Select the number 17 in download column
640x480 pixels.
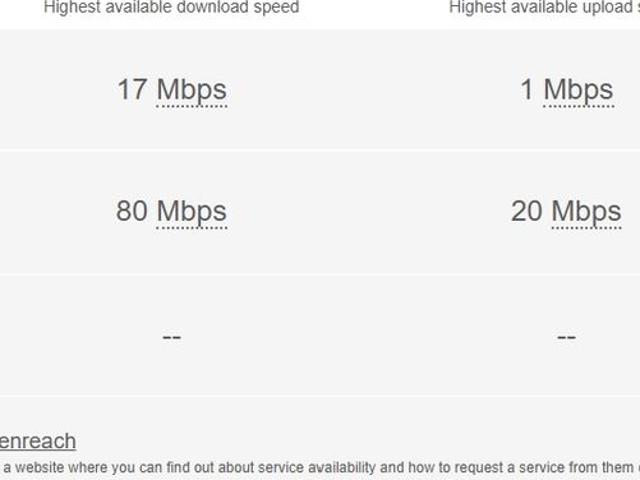pos(132,90)
